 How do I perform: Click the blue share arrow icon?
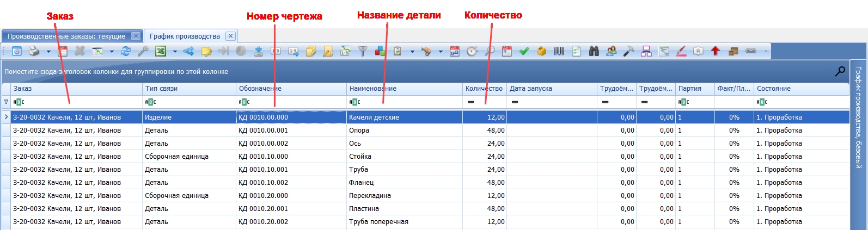click(189, 51)
